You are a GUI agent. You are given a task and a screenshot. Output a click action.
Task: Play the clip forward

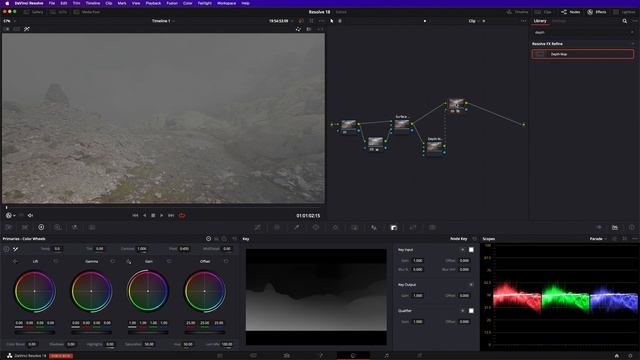click(x=162, y=216)
